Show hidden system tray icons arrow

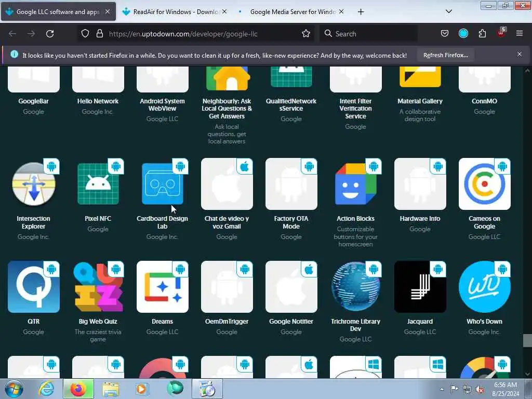tap(442, 389)
